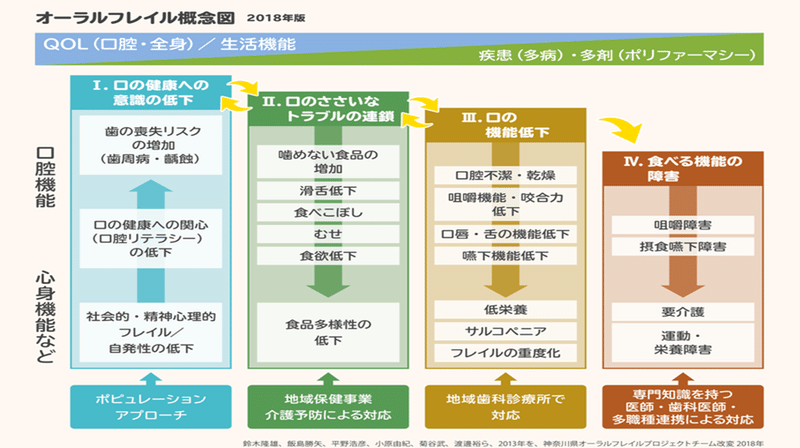Screen dimensions: 800x448
Task: Click the '摂食嚥下障害' box
Action: 683,247
